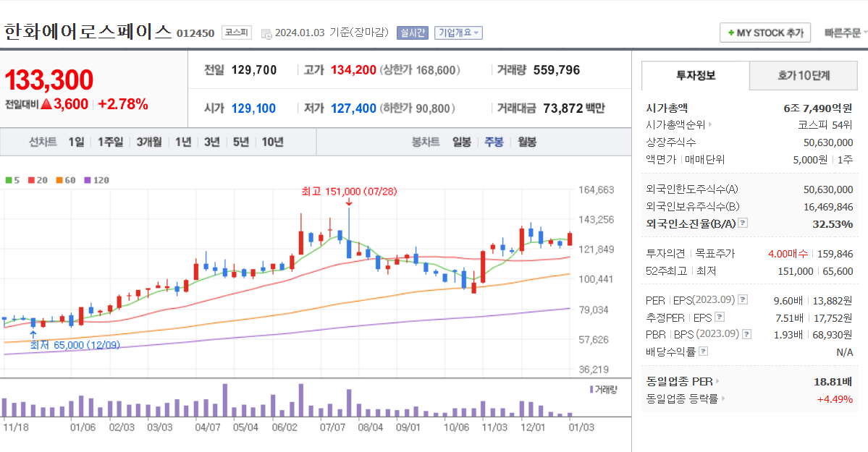Select the 일봉 daily candle chart
Image resolution: width=868 pixels, height=452 pixels.
[462, 142]
